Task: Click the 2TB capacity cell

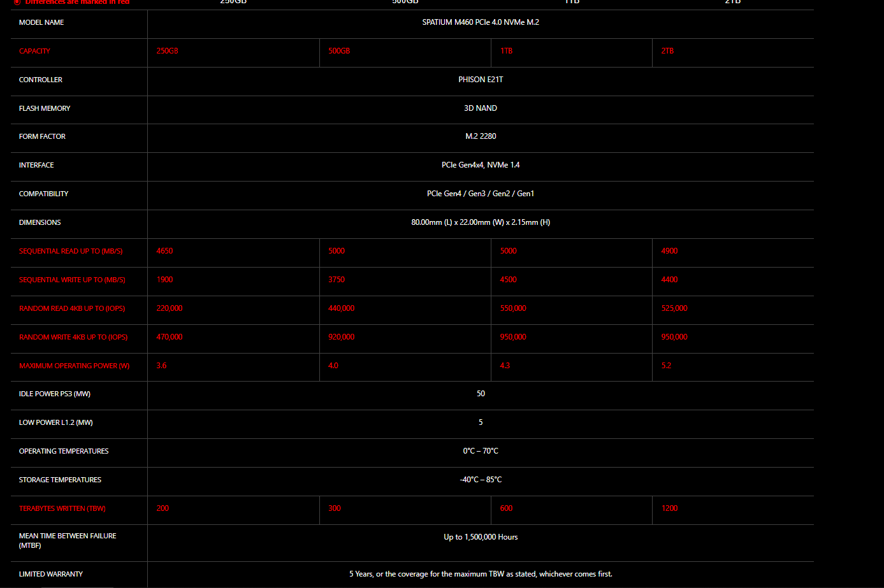Action: (667, 51)
